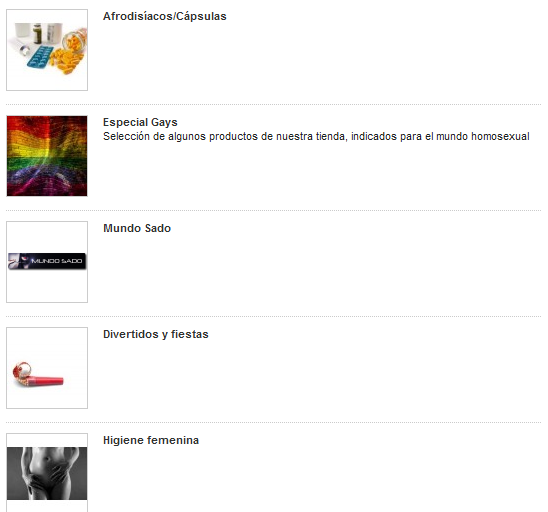548x512 pixels.
Task: Click the red party blower image
Action: click(38, 375)
